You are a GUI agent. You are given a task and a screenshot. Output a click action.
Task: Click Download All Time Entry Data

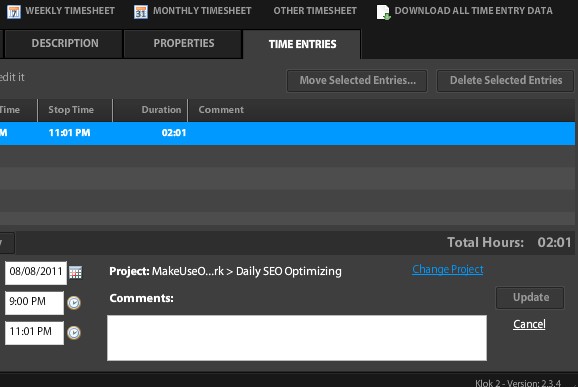[x=473, y=11]
